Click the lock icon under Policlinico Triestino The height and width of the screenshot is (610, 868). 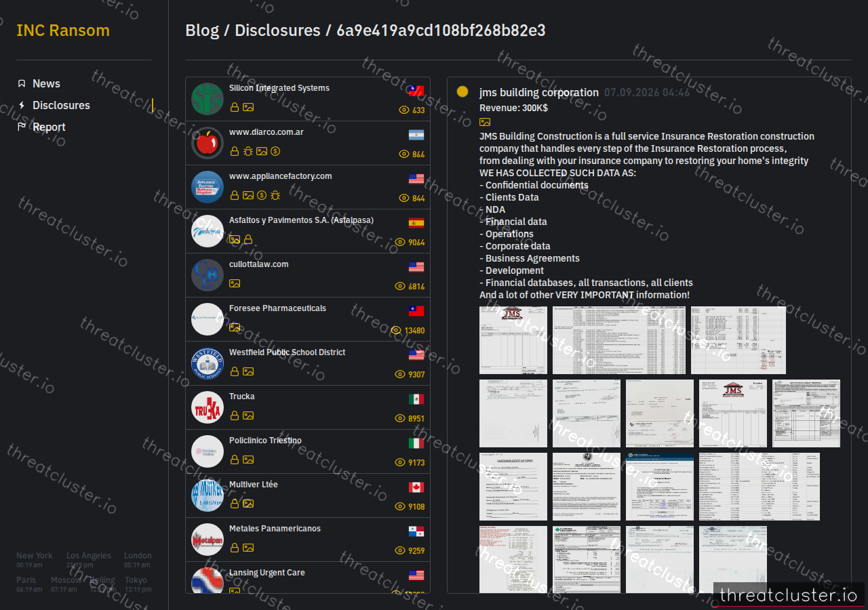tap(234, 460)
